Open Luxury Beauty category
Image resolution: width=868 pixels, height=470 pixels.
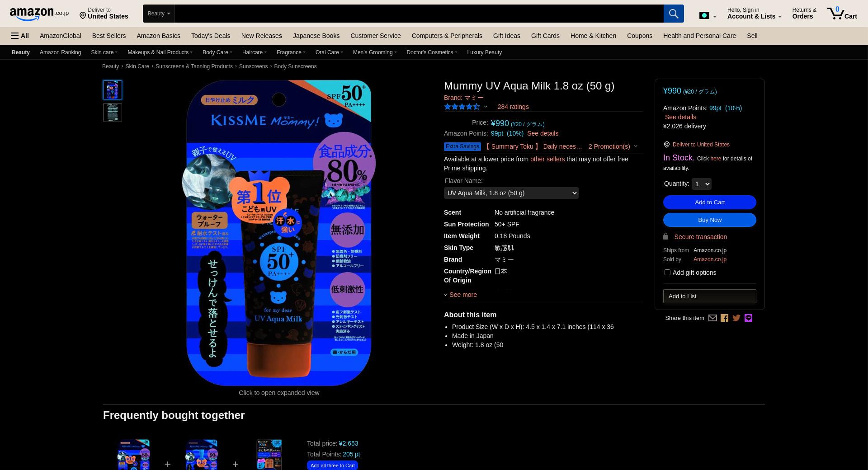coord(484,52)
